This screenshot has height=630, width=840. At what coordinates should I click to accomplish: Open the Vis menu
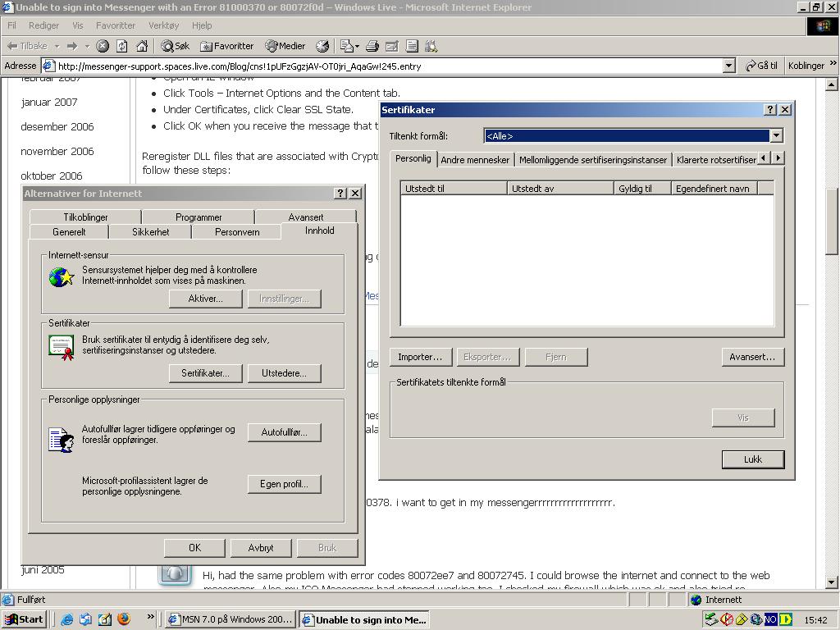[78, 25]
